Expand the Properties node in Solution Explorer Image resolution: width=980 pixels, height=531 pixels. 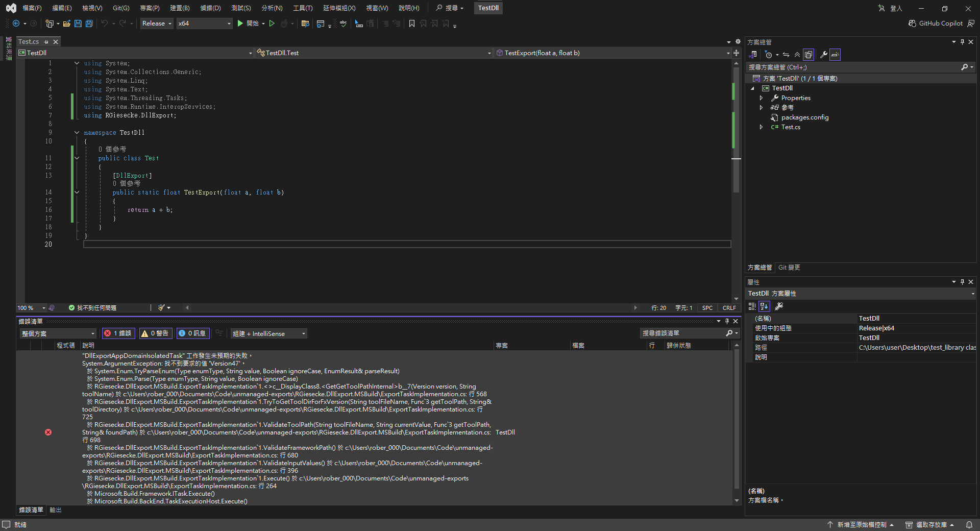(x=761, y=98)
